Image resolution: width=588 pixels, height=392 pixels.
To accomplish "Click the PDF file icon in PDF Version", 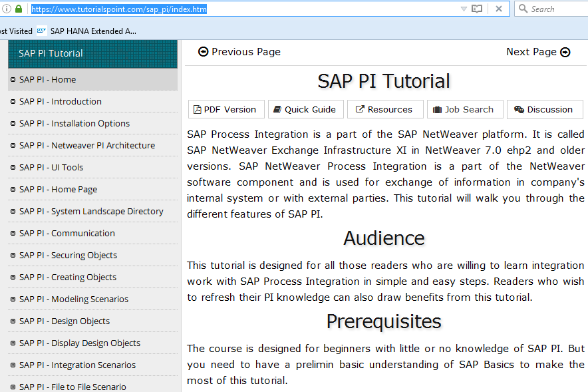I will (198, 110).
